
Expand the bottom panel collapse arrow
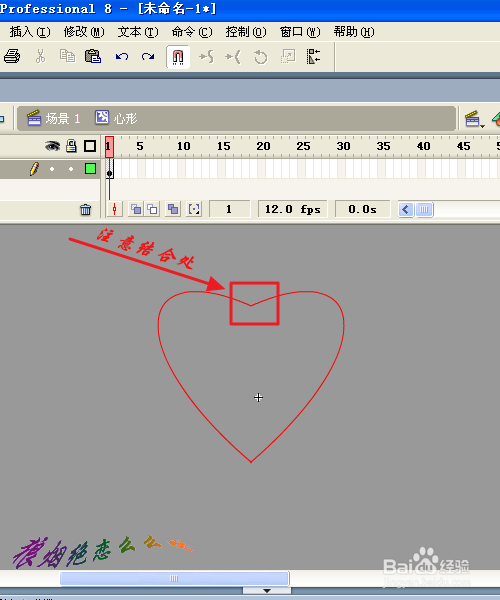(x=267, y=591)
